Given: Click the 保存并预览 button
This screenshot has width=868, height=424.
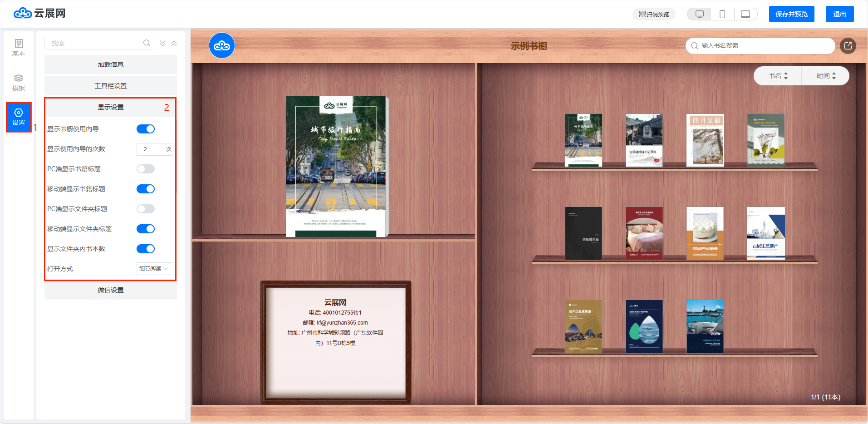Looking at the screenshot, I should (x=791, y=14).
